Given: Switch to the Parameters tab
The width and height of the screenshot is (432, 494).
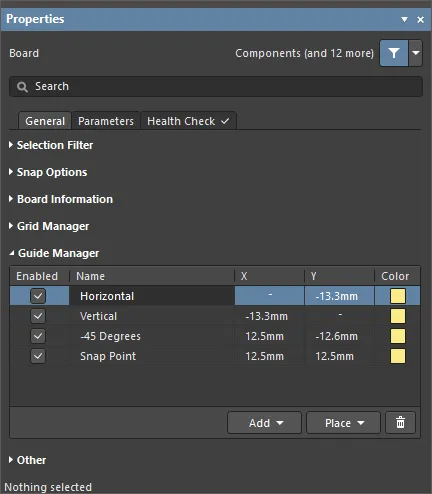Looking at the screenshot, I should click(x=106, y=121).
